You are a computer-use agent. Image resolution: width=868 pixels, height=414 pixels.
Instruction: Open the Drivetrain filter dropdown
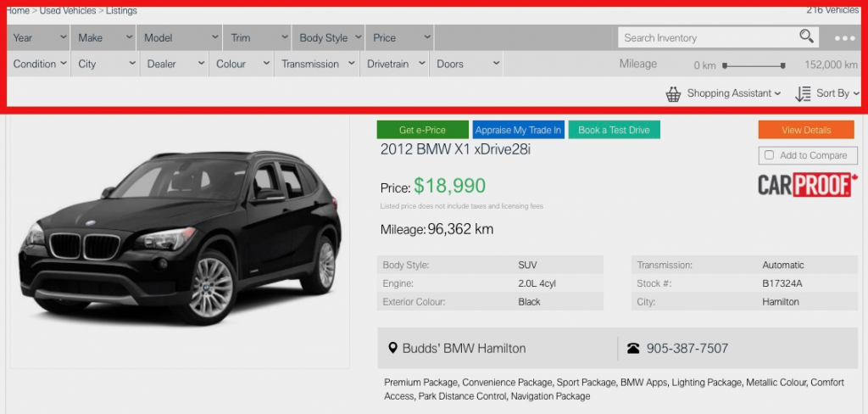pyautogui.click(x=394, y=64)
